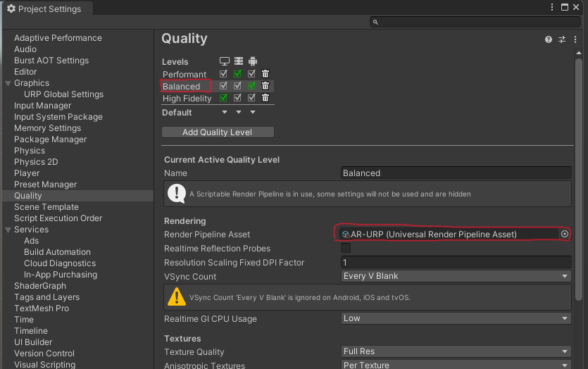The height and width of the screenshot is (369, 588).
Task: Toggle Performant for dedicated server platform
Action: pos(237,73)
